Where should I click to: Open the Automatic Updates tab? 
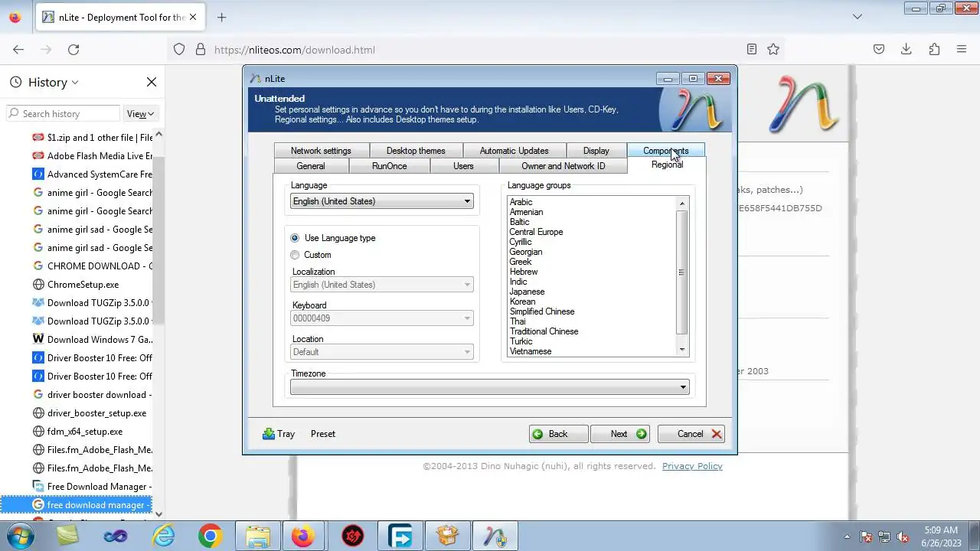click(x=514, y=151)
